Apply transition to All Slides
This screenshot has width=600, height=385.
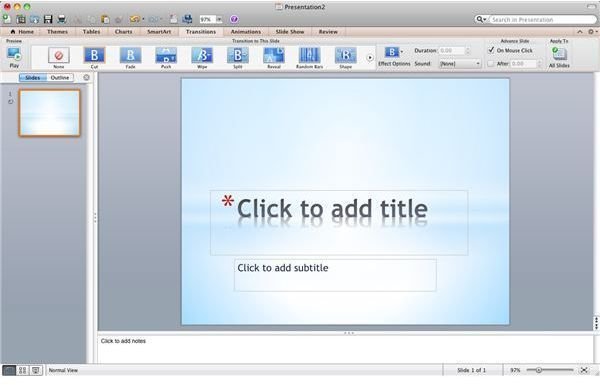coord(559,57)
